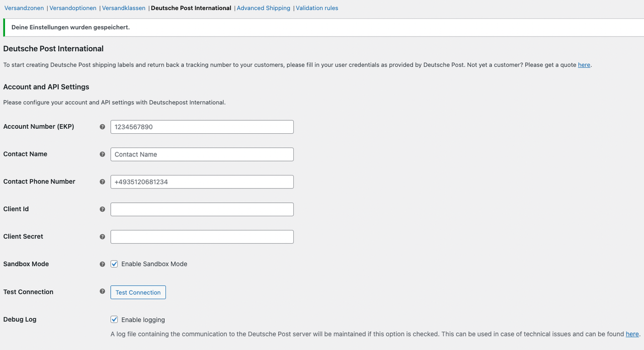This screenshot has height=350, width=644.
Task: Click the 'Enable logging' label text
Action: [143, 320]
